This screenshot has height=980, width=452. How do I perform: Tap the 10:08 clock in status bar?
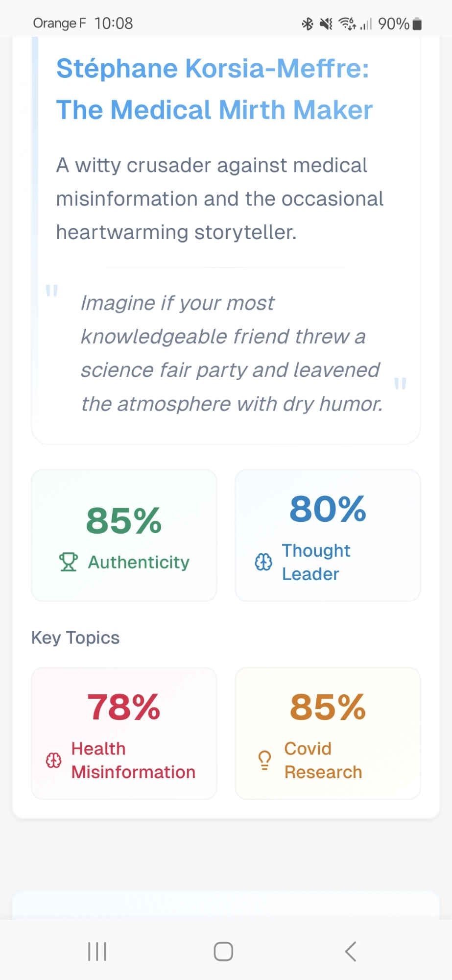(x=114, y=24)
